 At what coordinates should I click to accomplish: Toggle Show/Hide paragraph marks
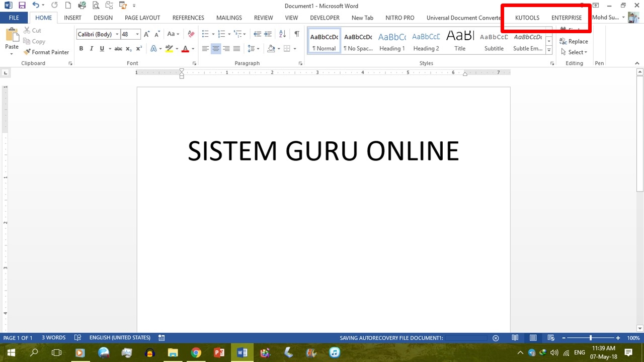pos(297,34)
